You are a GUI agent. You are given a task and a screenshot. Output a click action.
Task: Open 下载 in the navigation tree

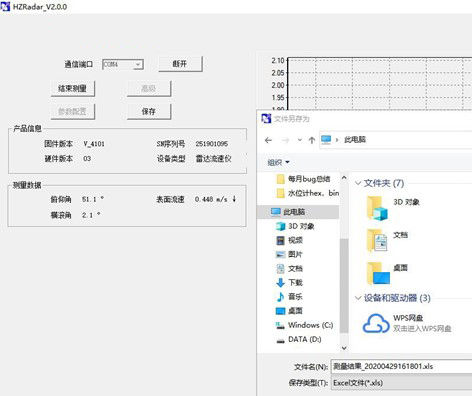(x=289, y=283)
